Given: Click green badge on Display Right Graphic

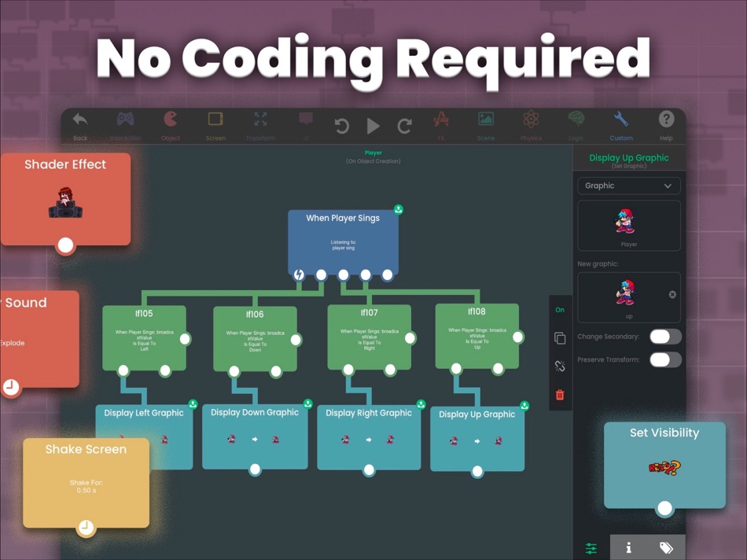Looking at the screenshot, I should (x=421, y=404).
